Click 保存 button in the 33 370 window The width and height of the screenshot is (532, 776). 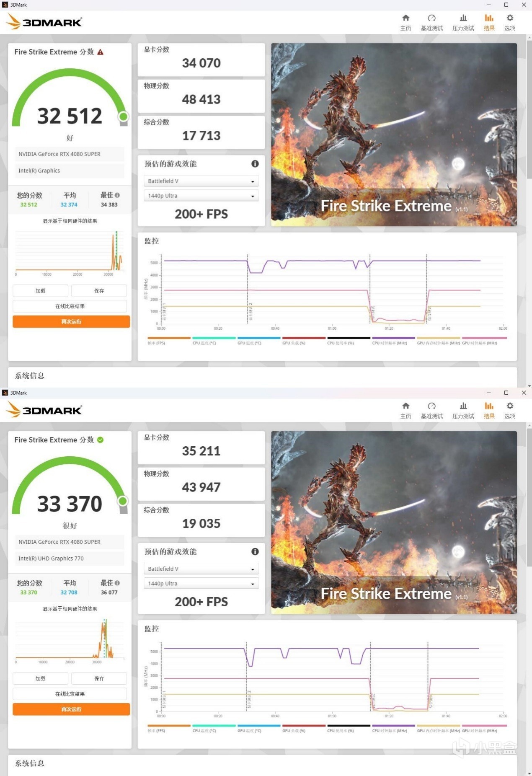(99, 678)
